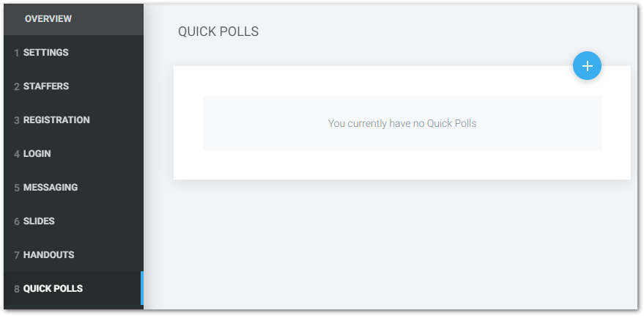Click step number 4 beside Login
644x316 pixels.
[x=16, y=154]
